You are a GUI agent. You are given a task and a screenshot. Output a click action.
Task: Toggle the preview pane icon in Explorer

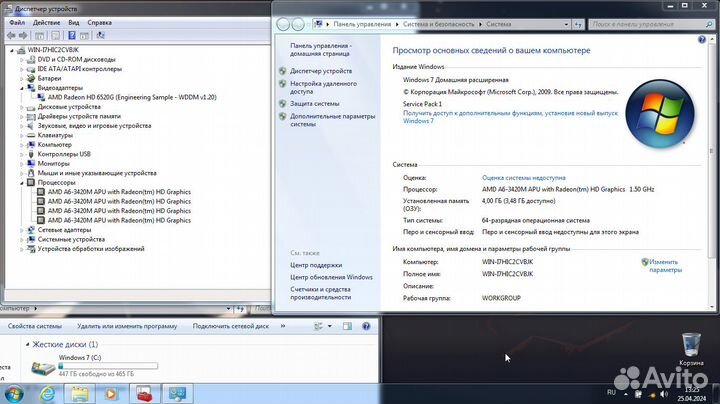(x=348, y=326)
